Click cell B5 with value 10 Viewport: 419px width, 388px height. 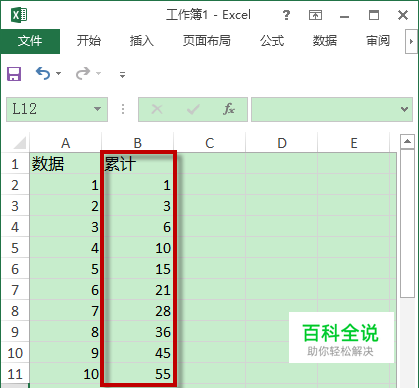(137, 248)
